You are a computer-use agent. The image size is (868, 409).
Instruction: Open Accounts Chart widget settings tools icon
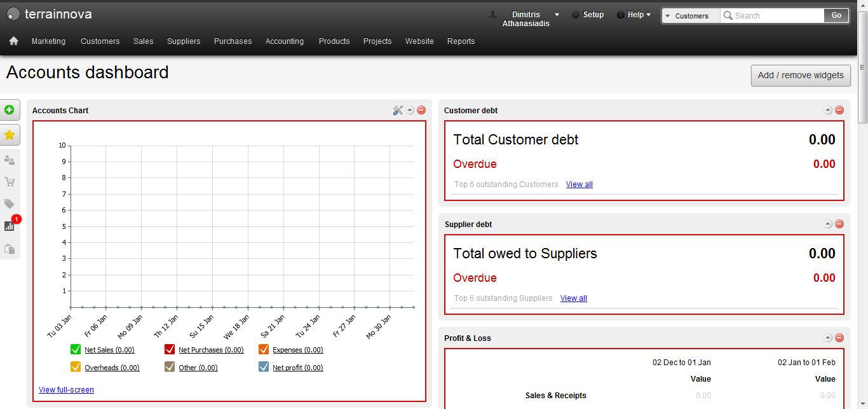[x=398, y=109]
